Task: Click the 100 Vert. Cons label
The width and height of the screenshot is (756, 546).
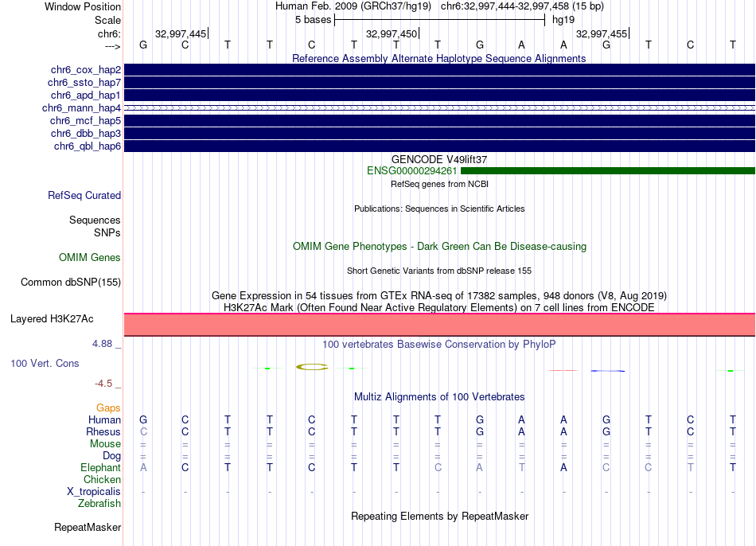Action: click(x=45, y=363)
